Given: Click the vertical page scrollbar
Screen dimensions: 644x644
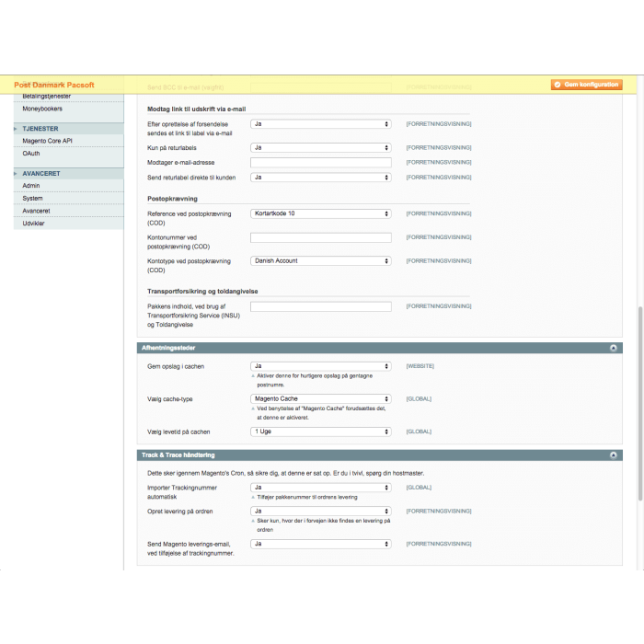Looking at the screenshot, I should click(x=640, y=403).
